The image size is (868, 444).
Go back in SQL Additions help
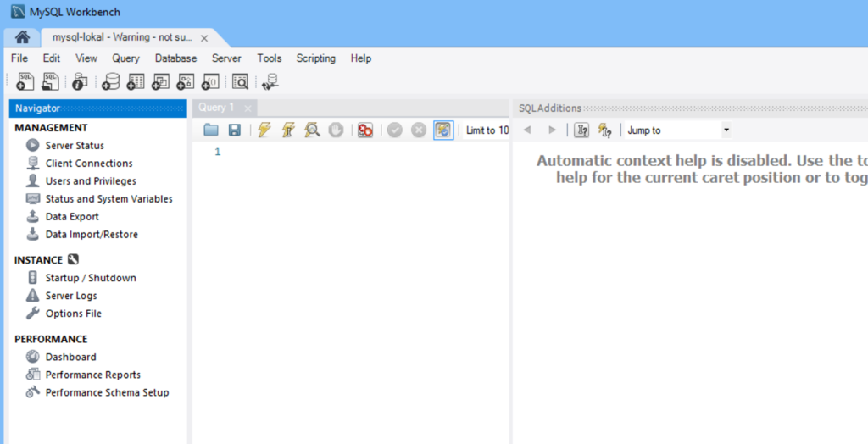tap(527, 130)
